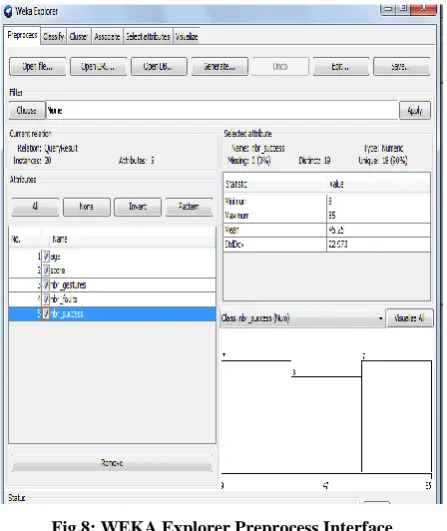Toggle checkbox for nbr_gestures
447x531 pixels.
[x=46, y=285]
